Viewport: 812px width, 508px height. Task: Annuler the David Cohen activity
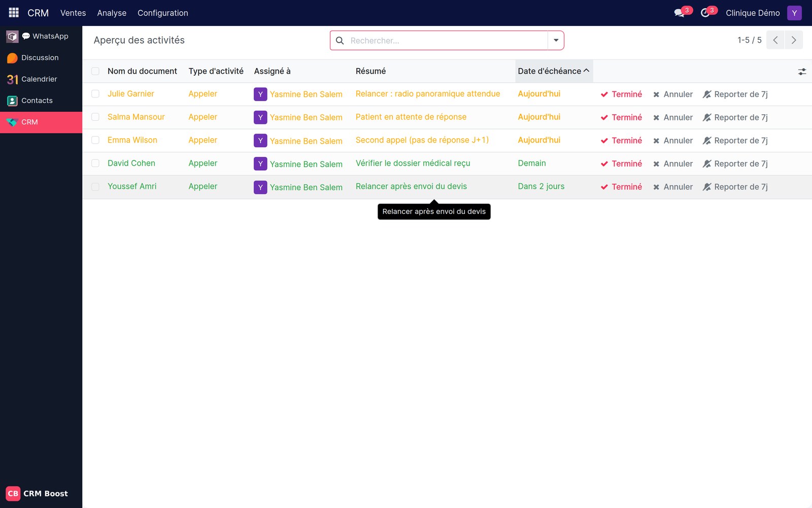673,164
